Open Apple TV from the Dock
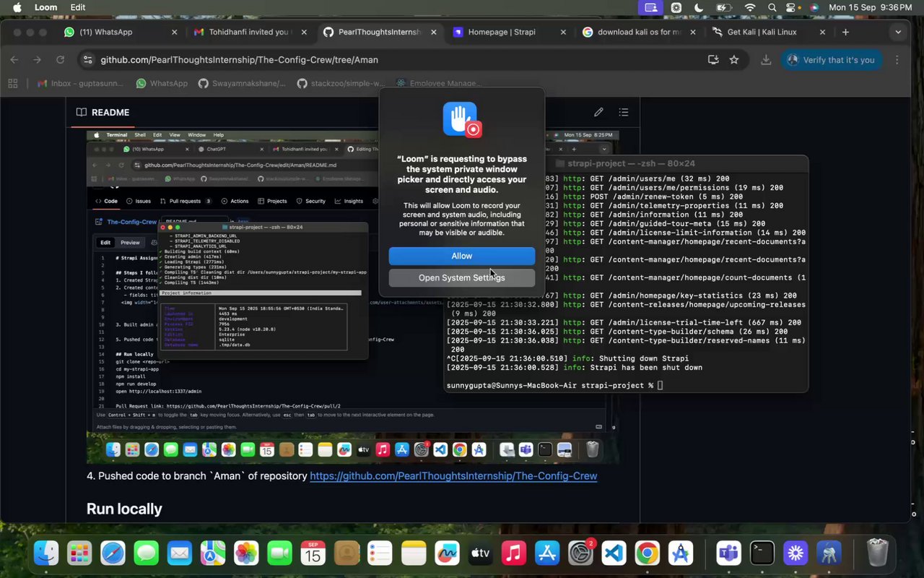Image resolution: width=924 pixels, height=578 pixels. [x=480, y=553]
